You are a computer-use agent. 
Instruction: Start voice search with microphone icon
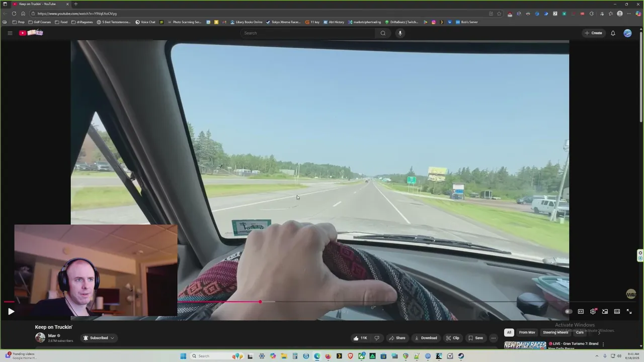pyautogui.click(x=400, y=33)
